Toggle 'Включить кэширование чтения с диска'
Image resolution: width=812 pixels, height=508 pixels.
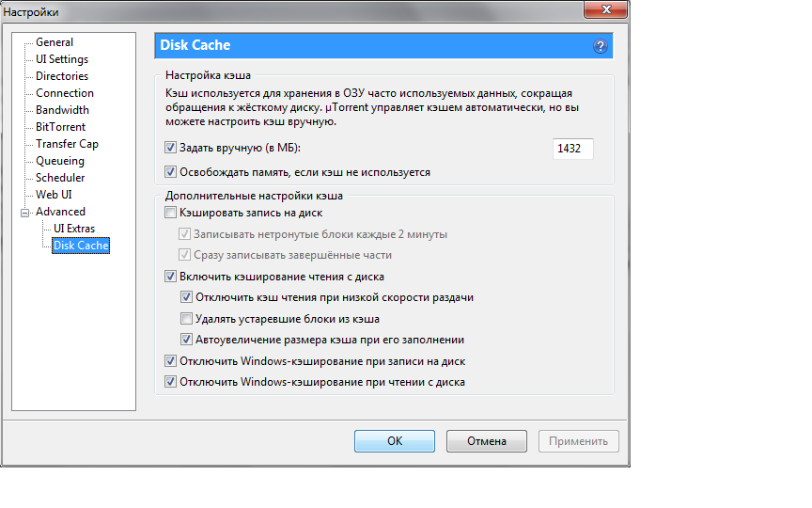point(170,277)
